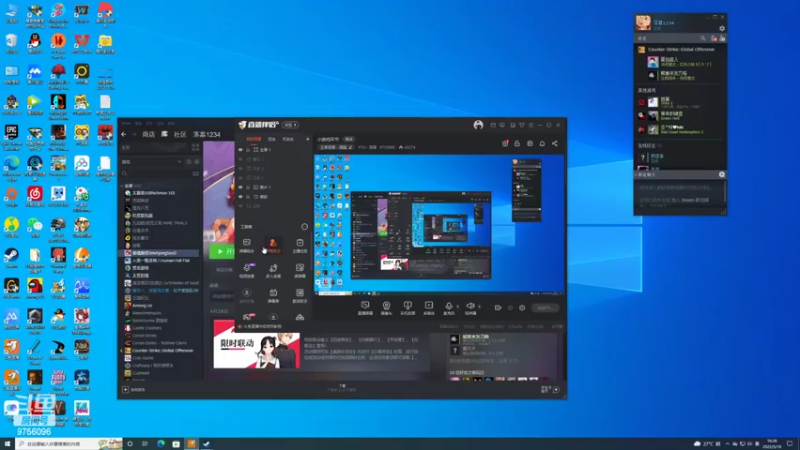Click grid view icon in Steam library sidebar
Viewport: 800px width, 450px height.
[x=195, y=147]
